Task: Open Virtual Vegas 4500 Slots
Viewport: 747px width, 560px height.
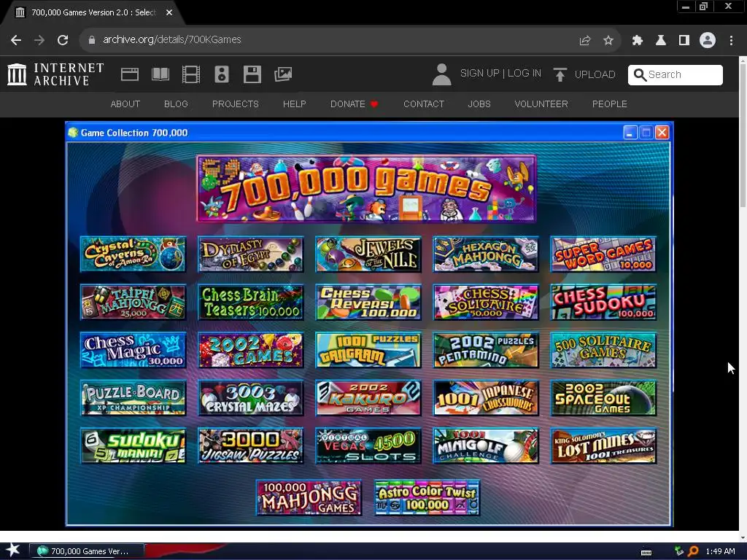Action: click(368, 446)
